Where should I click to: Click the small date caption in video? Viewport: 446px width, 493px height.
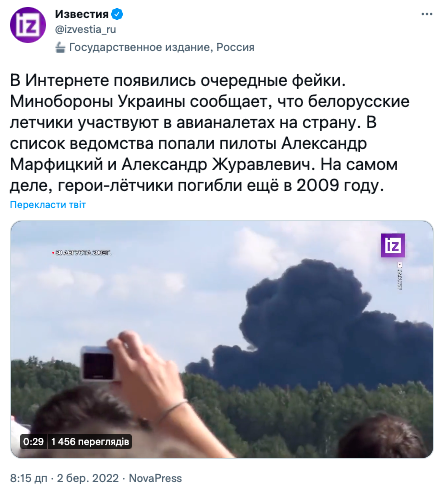tap(81, 253)
